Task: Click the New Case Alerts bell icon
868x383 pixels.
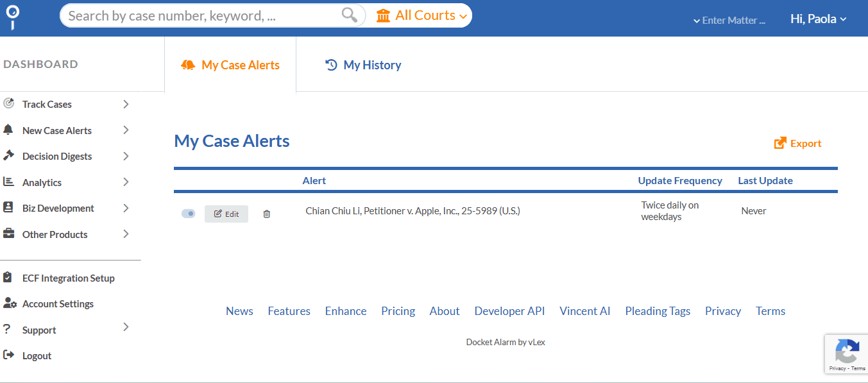Action: (x=8, y=130)
